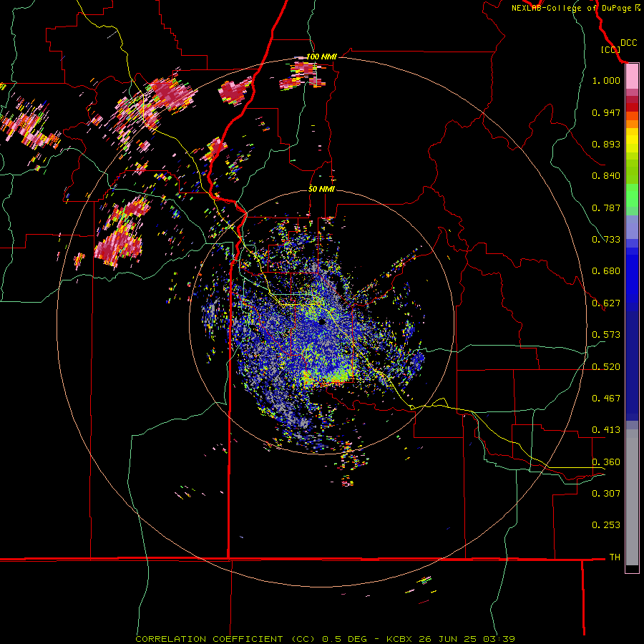This screenshot has width=644, height=644.
Task: Select the 0.467 legend value
Action: [x=606, y=399]
